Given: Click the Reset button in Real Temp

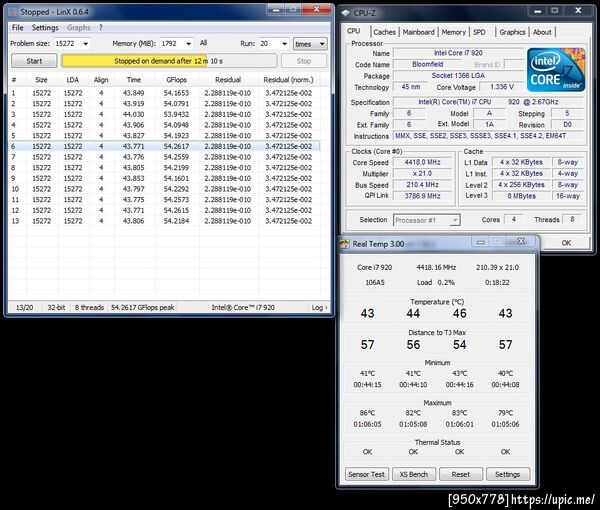Looking at the screenshot, I should 461,474.
